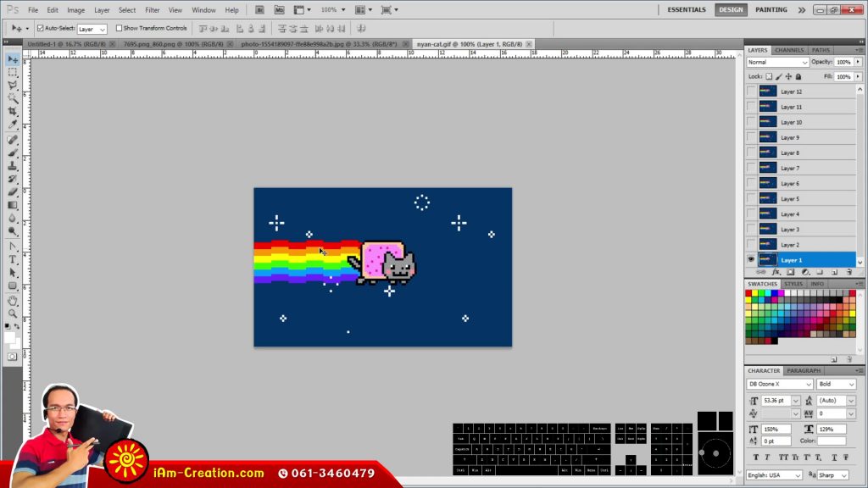
Task: Add a layer style with fx icon
Action: (x=776, y=272)
